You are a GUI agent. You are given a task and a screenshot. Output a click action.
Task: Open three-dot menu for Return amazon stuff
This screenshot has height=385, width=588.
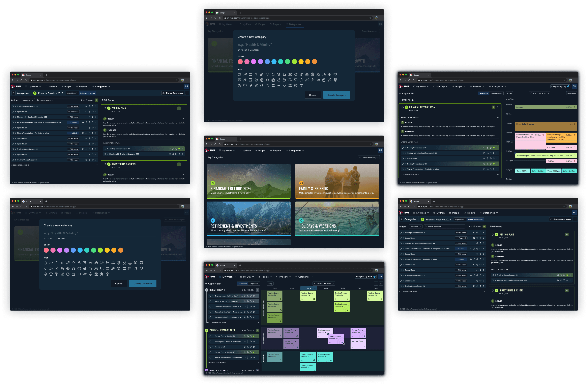[257, 296]
